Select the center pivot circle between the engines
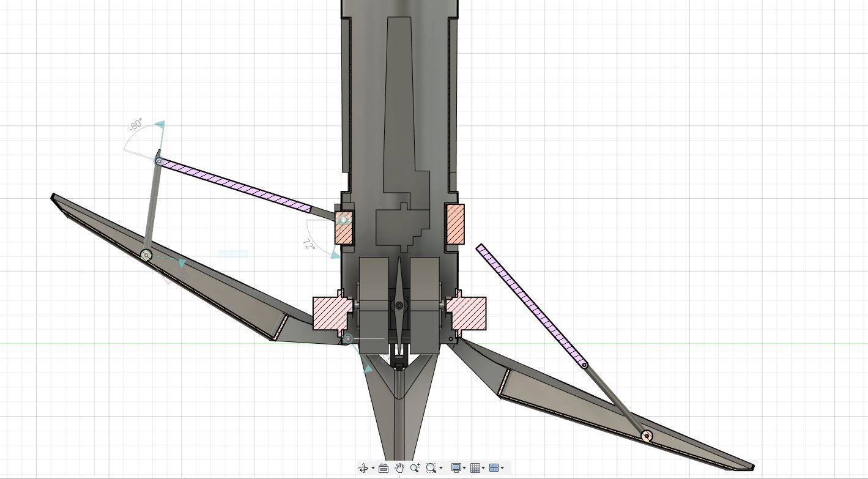The height and width of the screenshot is (479, 868). point(399,305)
